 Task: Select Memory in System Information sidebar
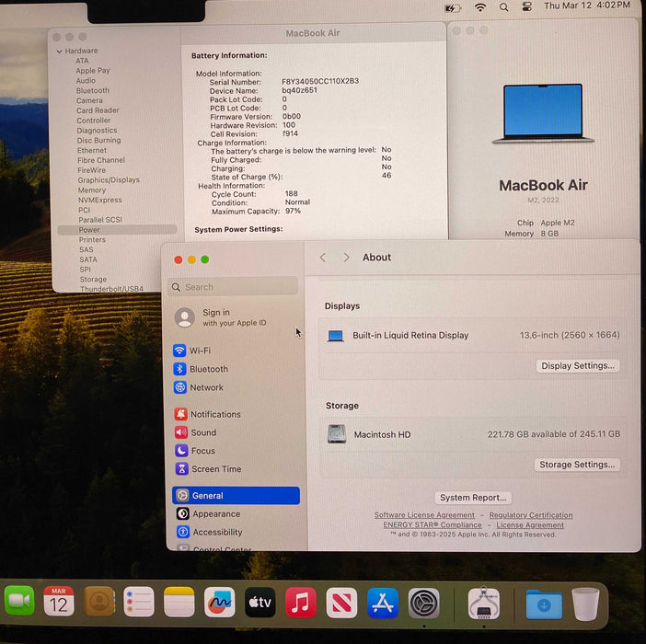92,190
